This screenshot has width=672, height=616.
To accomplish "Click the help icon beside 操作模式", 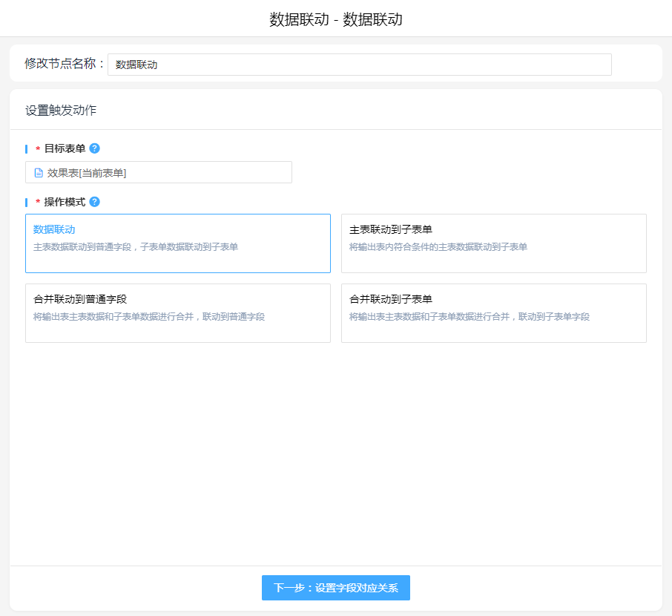I will [x=94, y=202].
